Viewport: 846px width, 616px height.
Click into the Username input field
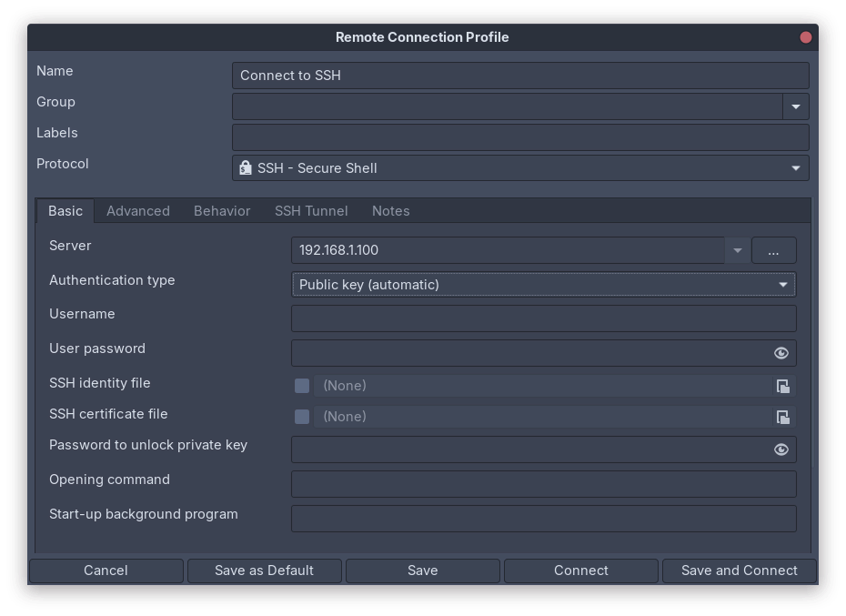coord(543,318)
